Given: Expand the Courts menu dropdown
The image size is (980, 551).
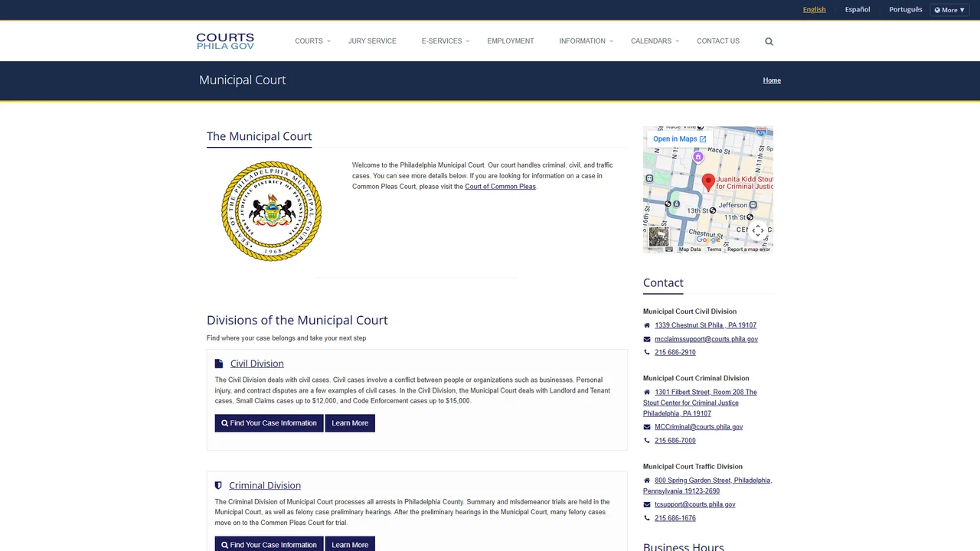Looking at the screenshot, I should pos(312,41).
